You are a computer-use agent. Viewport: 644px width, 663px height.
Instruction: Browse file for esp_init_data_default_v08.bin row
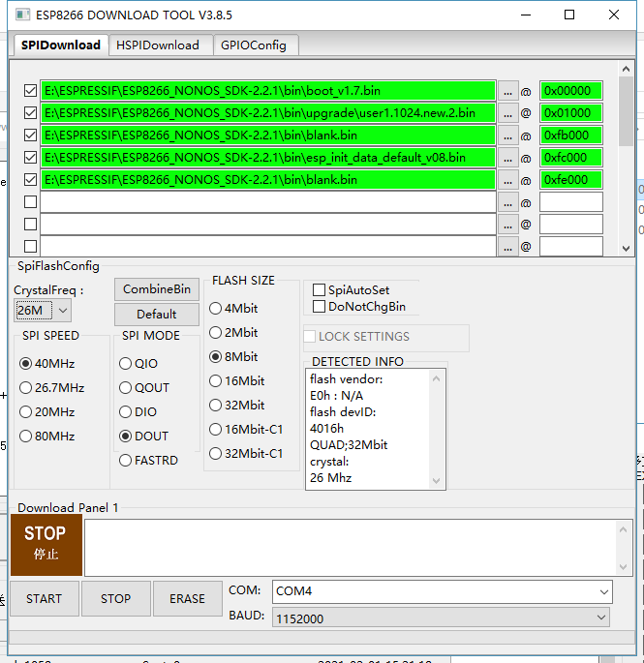click(x=507, y=158)
